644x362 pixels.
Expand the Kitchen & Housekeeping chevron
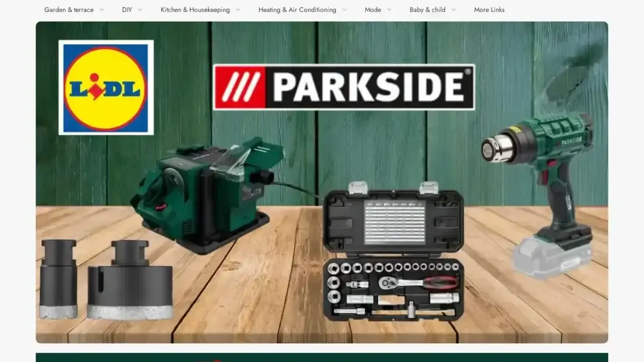(x=237, y=9)
